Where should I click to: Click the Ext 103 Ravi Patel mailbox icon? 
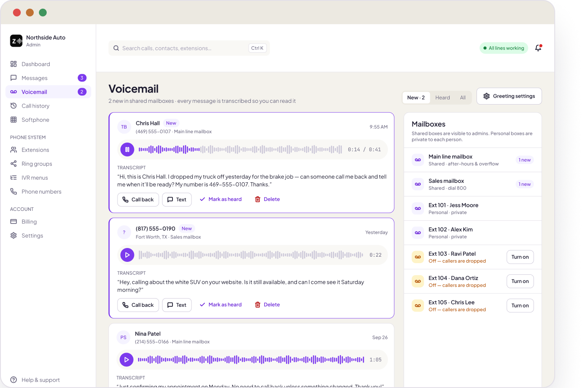[x=418, y=257]
